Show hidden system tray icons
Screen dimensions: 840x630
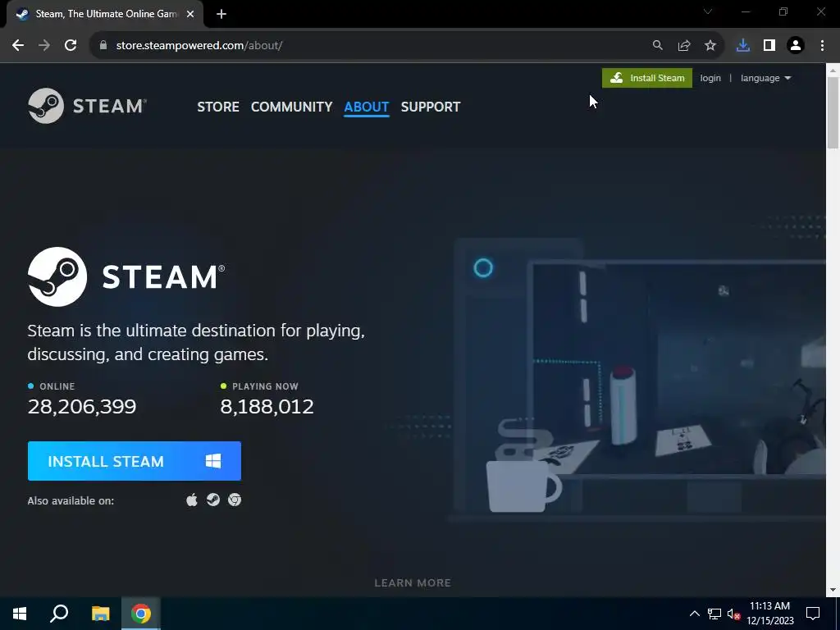coord(694,614)
